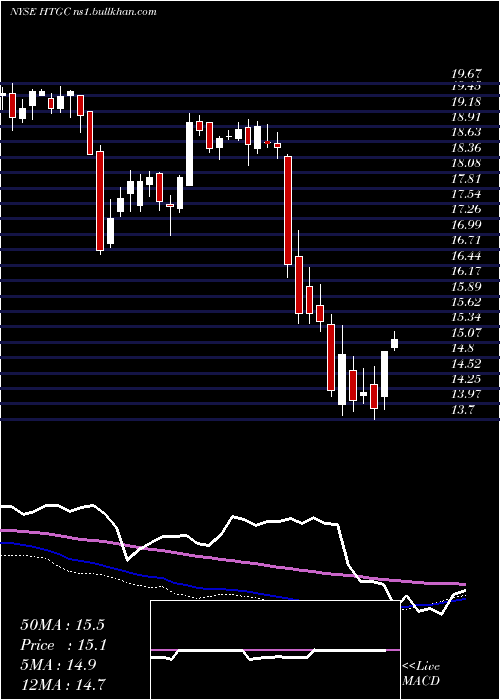Click the <<Live MACD label
Viewport: 500px width, 700px height.
click(421, 673)
